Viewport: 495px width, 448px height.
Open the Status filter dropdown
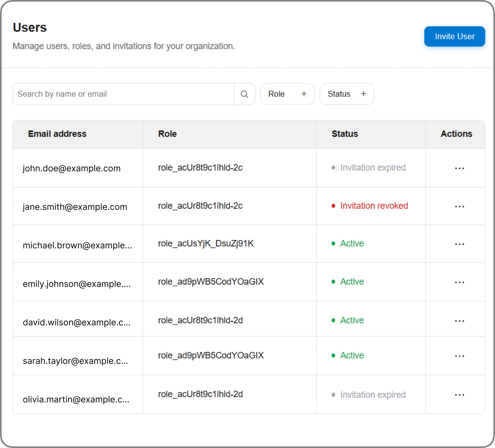pyautogui.click(x=347, y=94)
